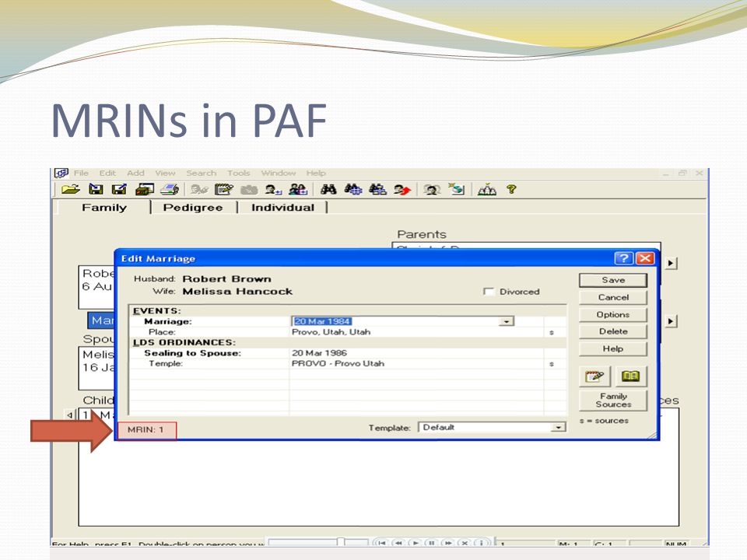747x560 pixels.
Task: Open the marriage date dropdown arrow
Action: pos(506,321)
